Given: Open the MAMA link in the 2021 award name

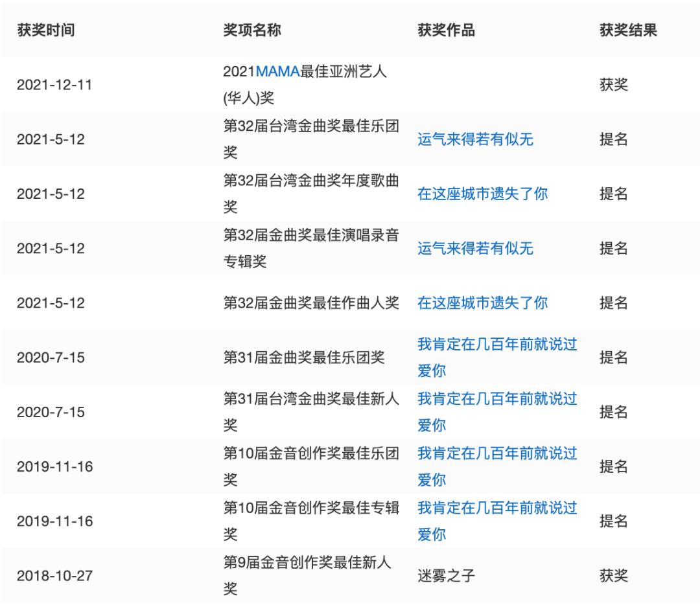Looking at the screenshot, I should click(x=277, y=71).
